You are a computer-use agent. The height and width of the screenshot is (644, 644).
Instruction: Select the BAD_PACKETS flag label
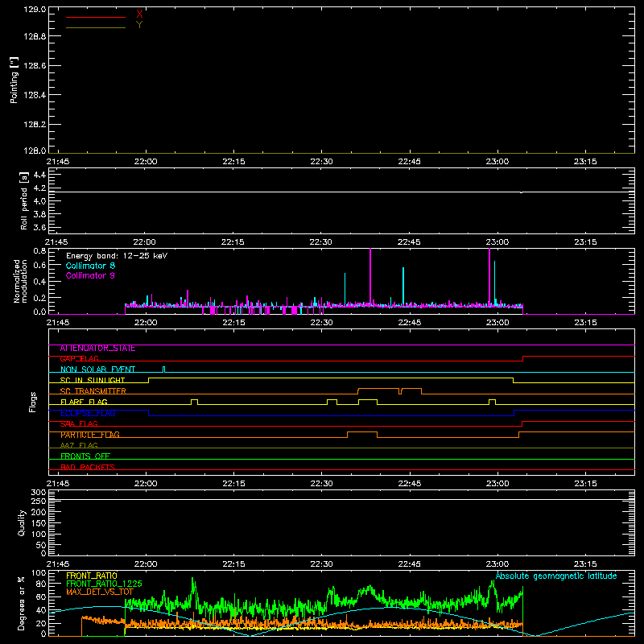(x=88, y=468)
